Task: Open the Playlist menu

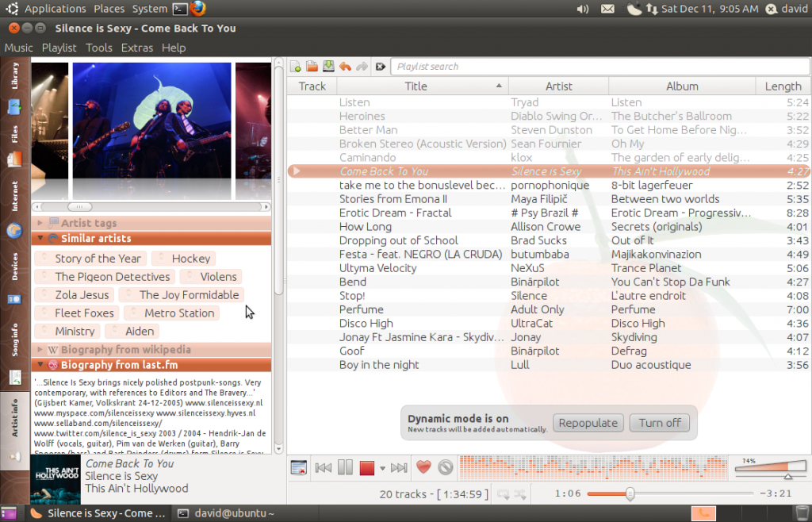Action: pyautogui.click(x=59, y=48)
